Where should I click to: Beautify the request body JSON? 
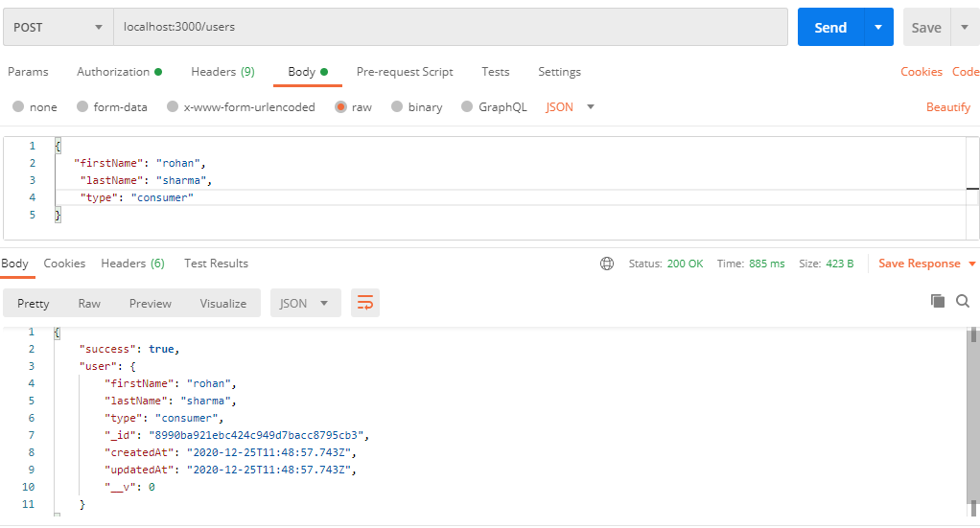[948, 107]
